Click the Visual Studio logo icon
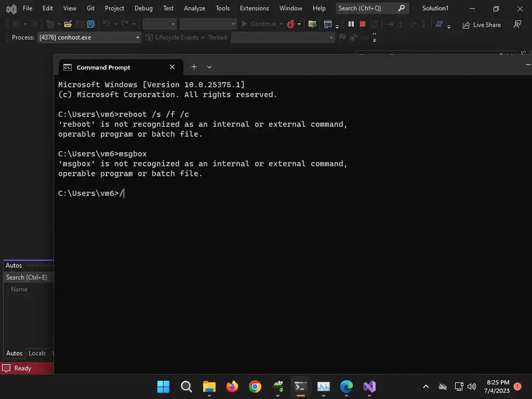Image resolution: width=532 pixels, height=399 pixels. (x=11, y=9)
